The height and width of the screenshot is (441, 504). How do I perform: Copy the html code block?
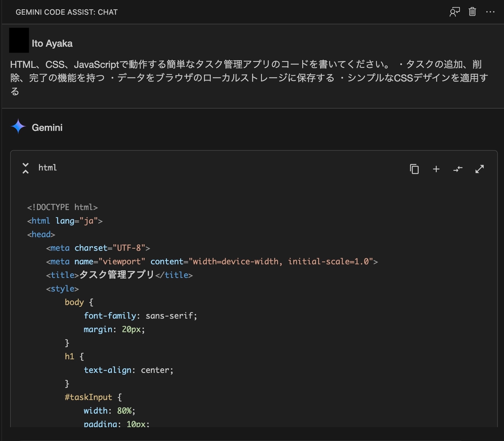click(x=414, y=169)
